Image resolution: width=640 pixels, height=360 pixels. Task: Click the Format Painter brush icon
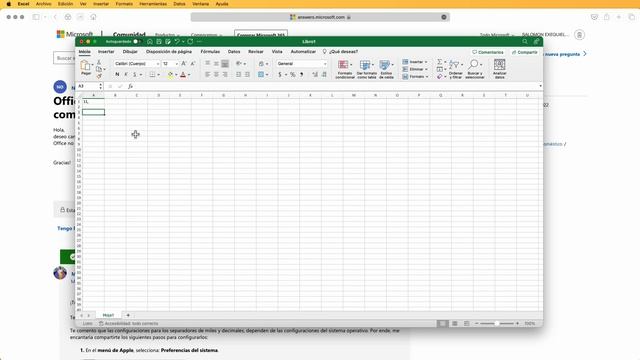(x=99, y=76)
